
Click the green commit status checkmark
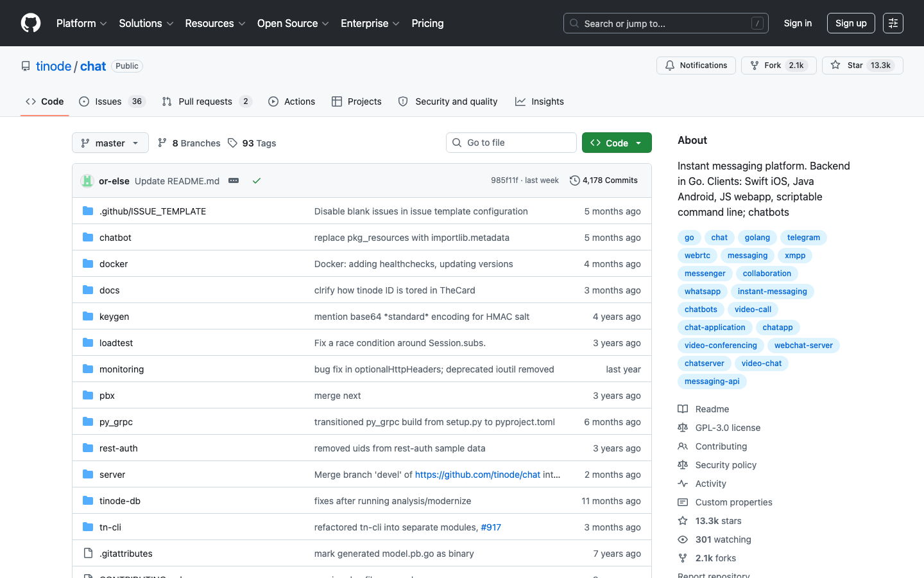(x=257, y=181)
